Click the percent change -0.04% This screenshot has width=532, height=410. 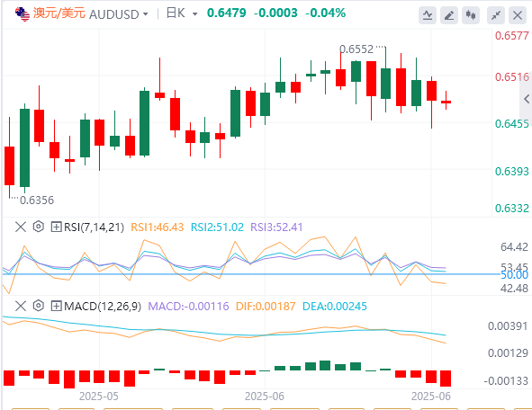click(x=325, y=13)
